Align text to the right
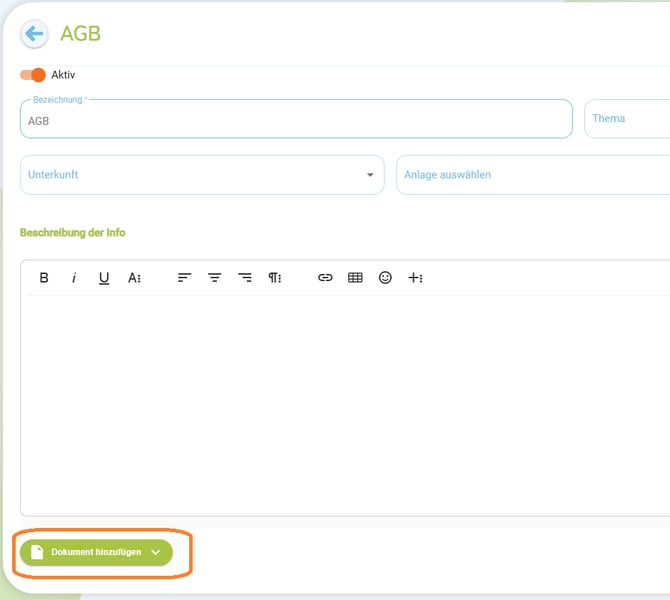 coord(244,278)
